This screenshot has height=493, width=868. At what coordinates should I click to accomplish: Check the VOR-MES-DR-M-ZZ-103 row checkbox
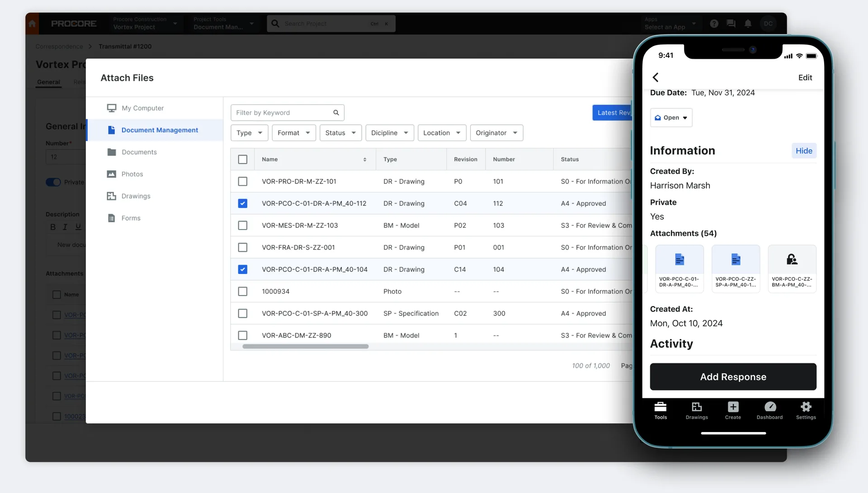click(x=243, y=225)
